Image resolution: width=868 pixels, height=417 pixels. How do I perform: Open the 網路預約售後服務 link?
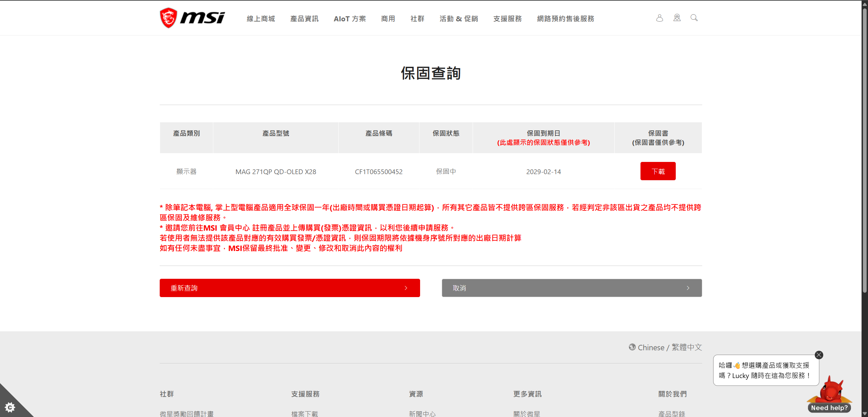pos(566,19)
